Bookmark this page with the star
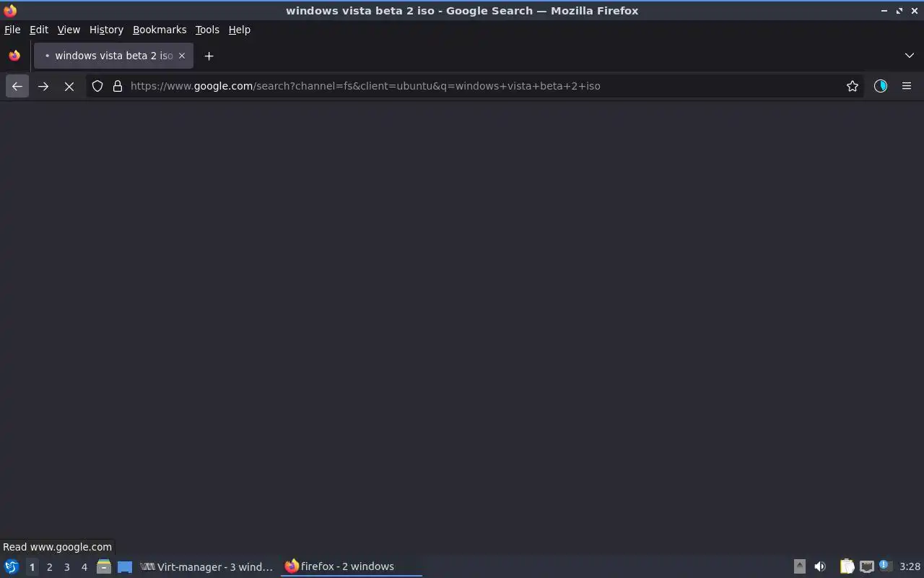Image resolution: width=924 pixels, height=578 pixels. pos(853,86)
